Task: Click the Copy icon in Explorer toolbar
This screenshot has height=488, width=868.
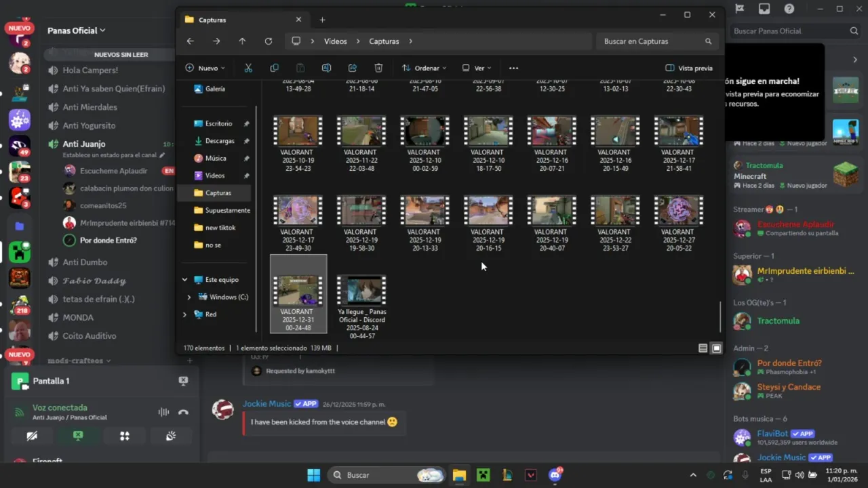Action: click(274, 68)
